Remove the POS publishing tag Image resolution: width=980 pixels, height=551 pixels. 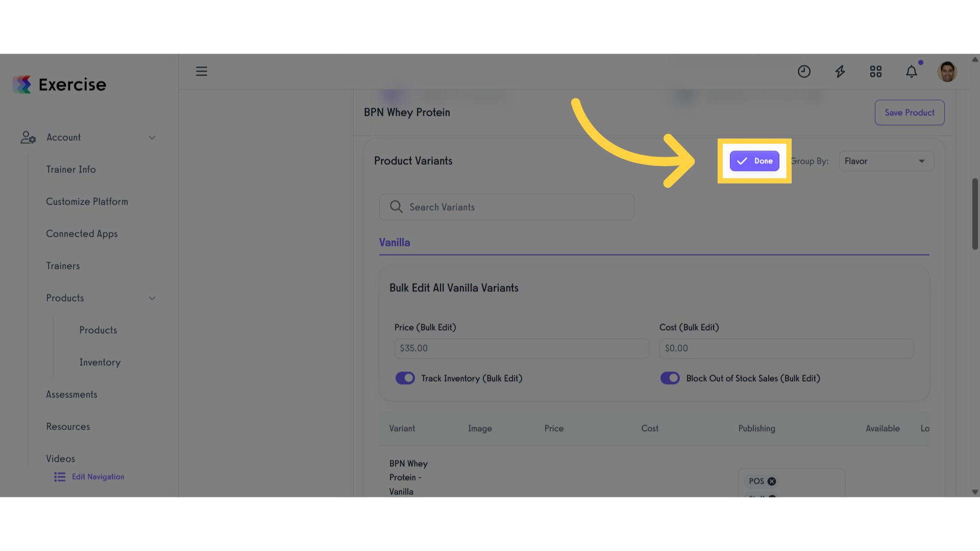[772, 481]
